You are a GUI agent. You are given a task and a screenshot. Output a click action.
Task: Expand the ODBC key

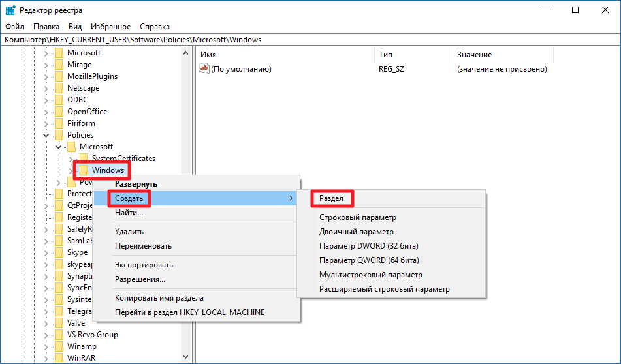46,100
